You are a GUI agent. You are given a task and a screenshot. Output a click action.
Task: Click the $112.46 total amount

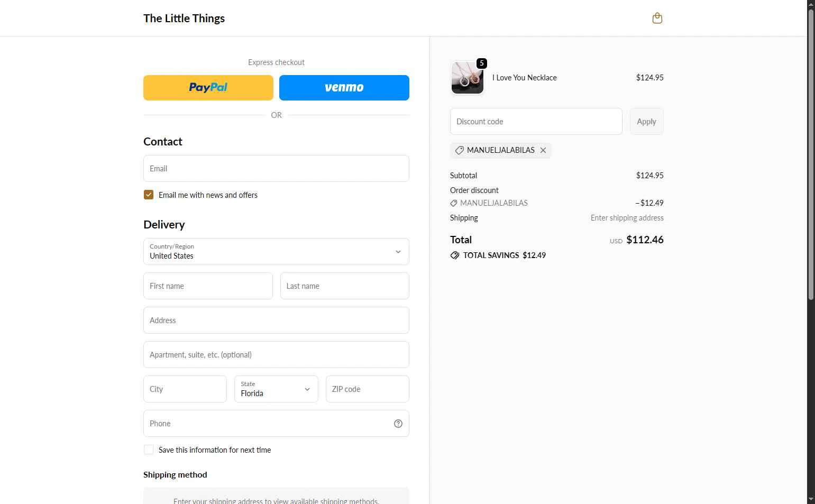pyautogui.click(x=645, y=240)
